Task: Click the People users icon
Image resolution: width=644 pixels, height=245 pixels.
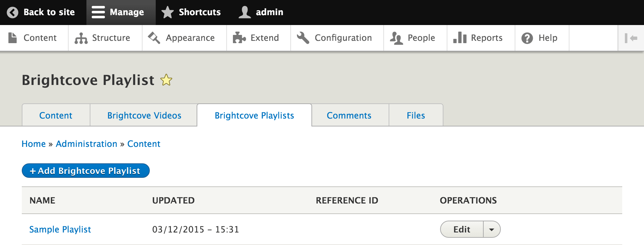Action: click(x=397, y=38)
